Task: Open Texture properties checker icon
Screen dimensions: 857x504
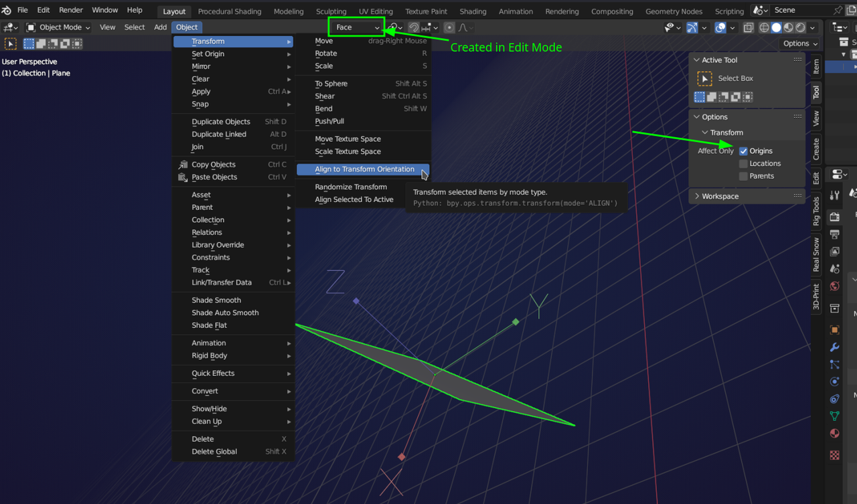Action: pos(834,455)
